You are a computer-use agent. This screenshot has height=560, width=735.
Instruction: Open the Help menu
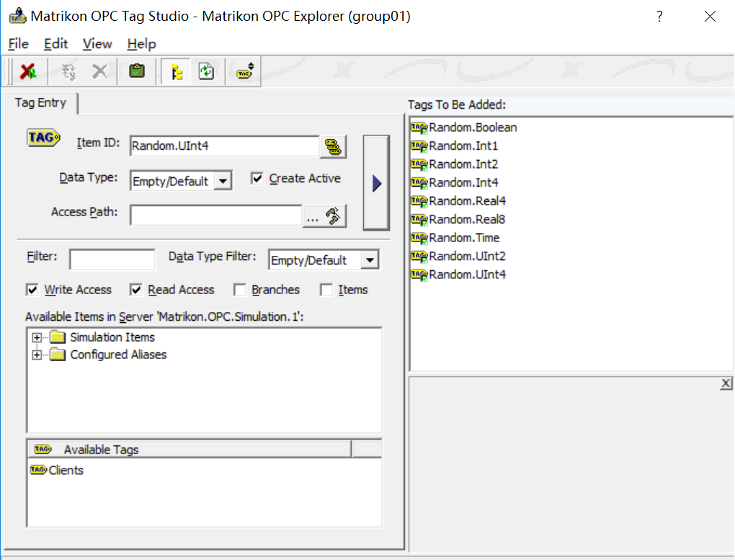141,44
